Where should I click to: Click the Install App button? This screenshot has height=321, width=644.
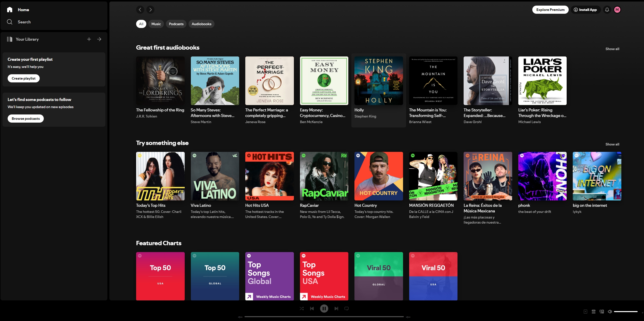585,10
